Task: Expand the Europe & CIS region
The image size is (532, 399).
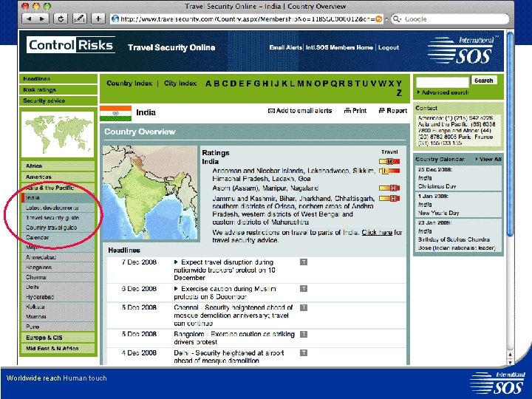Action: tap(58, 338)
